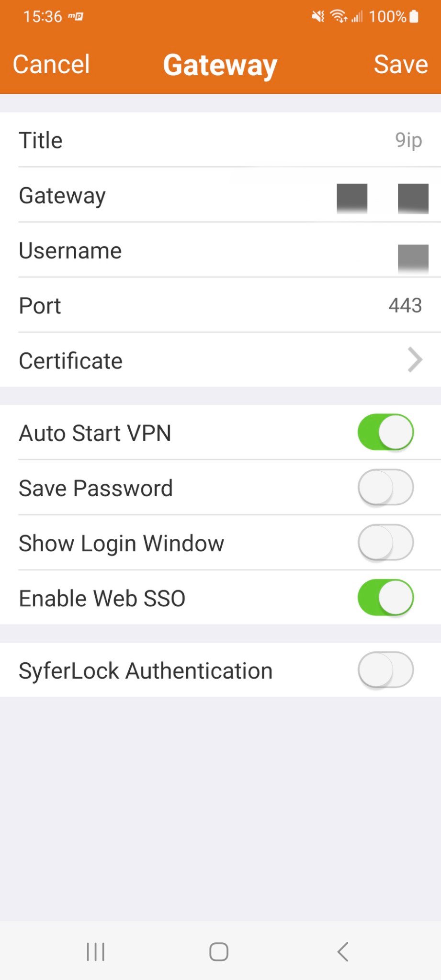Turn off Enable Web SSO switch
The width and height of the screenshot is (441, 980).
[x=385, y=598]
